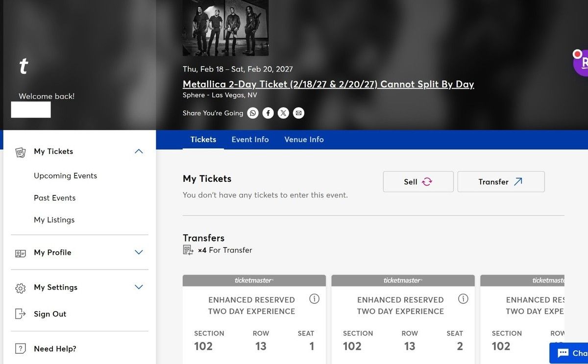Share event by email icon
The height and width of the screenshot is (364, 588).
click(298, 113)
